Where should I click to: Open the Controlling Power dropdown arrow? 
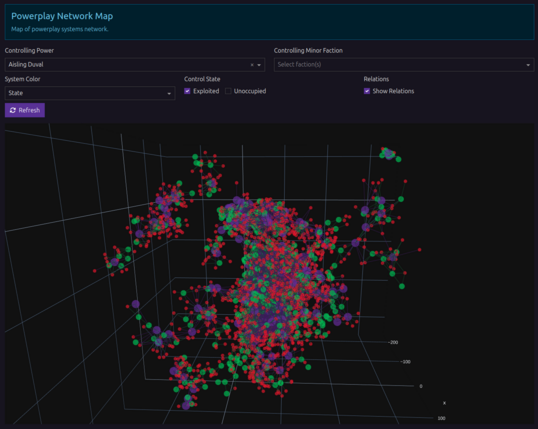pos(259,65)
